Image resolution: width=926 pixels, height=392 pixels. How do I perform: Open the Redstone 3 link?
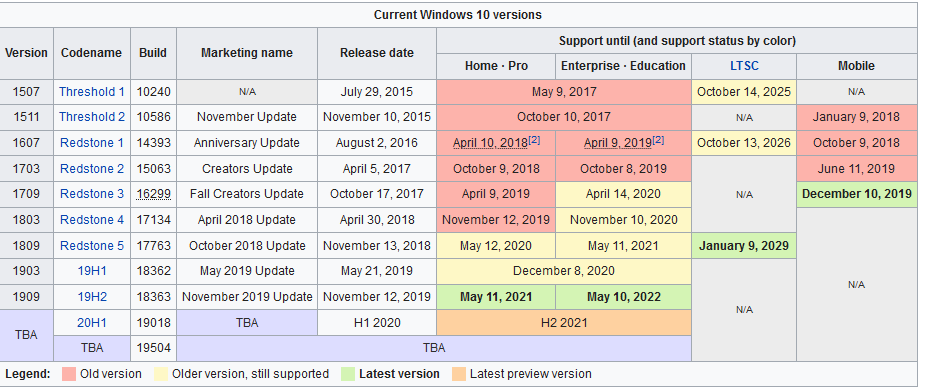click(x=92, y=194)
